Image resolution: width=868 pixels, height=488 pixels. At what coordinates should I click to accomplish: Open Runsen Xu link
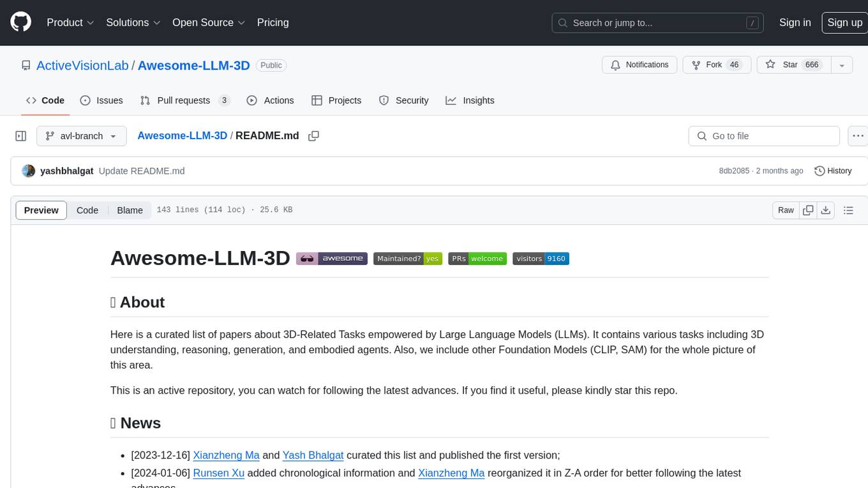[x=219, y=473]
